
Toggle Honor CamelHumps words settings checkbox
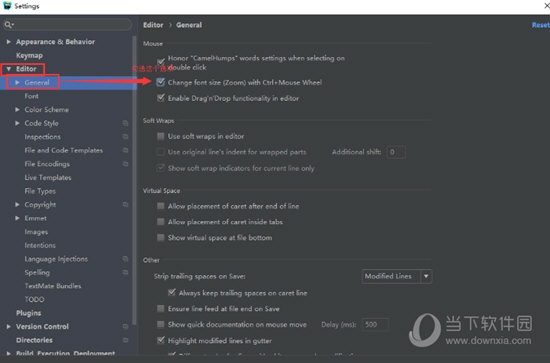click(161, 62)
